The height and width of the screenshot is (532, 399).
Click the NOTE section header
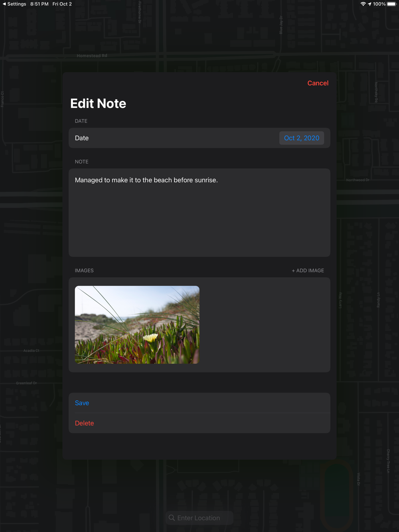pyautogui.click(x=82, y=162)
